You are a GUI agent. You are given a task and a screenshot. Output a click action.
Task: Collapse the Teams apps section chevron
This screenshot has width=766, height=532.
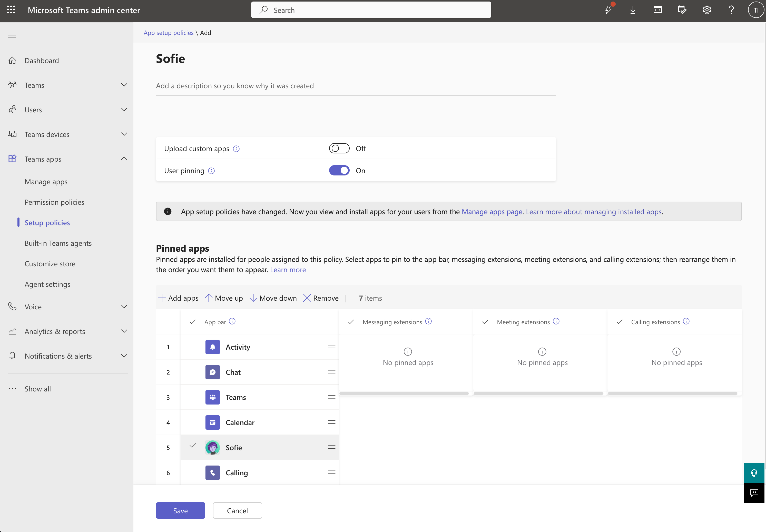[124, 159]
